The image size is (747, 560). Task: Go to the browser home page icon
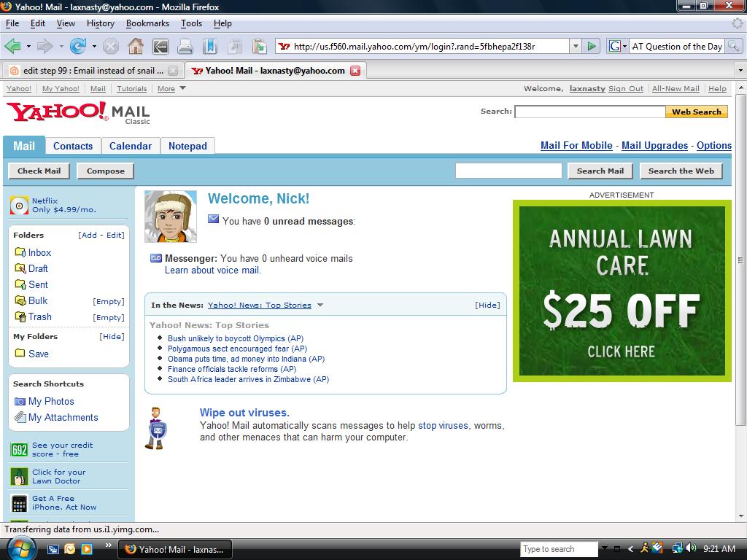click(x=136, y=46)
